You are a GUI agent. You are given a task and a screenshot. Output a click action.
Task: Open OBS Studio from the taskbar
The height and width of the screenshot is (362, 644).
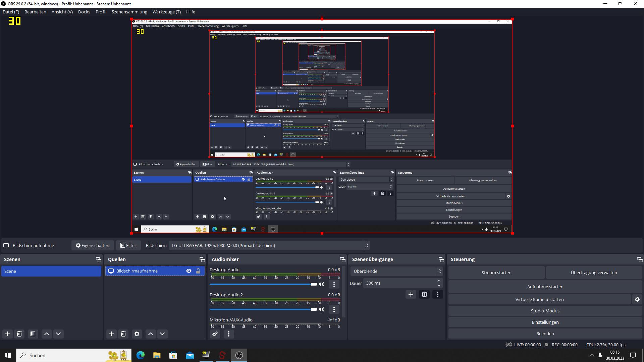[x=239, y=355]
